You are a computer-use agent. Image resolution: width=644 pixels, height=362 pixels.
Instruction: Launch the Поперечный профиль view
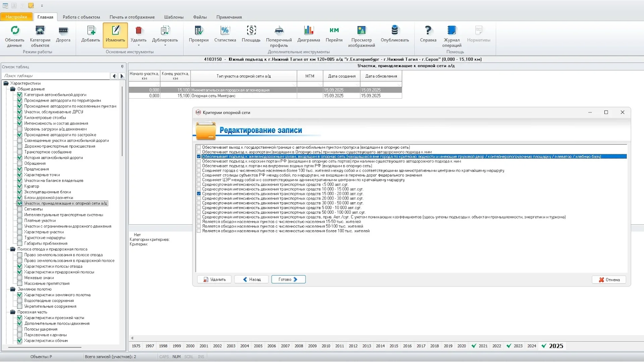(279, 31)
